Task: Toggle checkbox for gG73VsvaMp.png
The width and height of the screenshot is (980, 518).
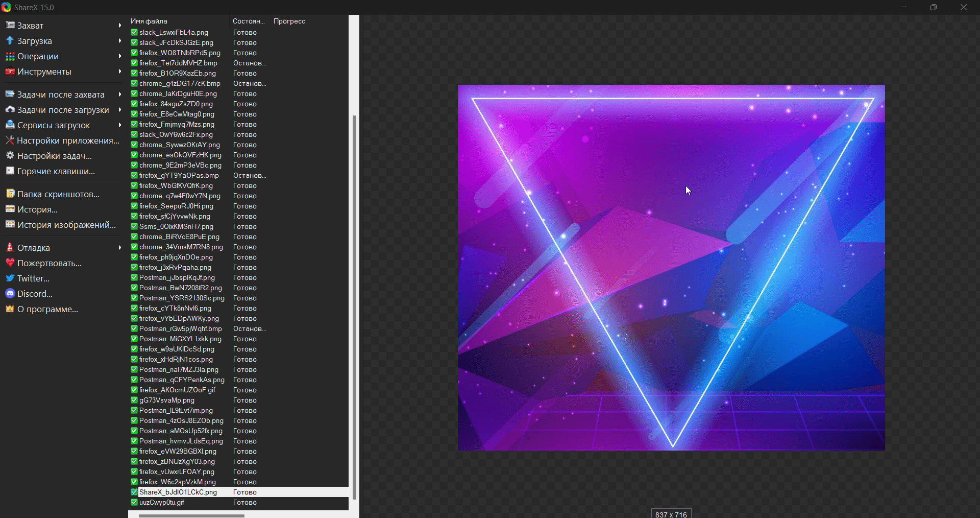Action: (134, 400)
